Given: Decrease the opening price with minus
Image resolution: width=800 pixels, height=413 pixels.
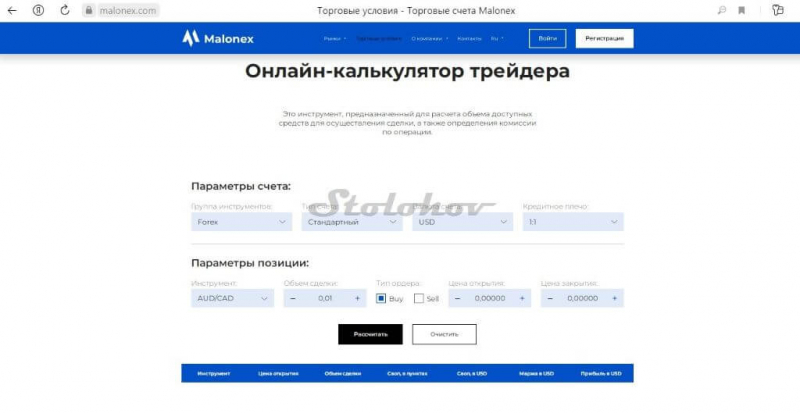Looking at the screenshot, I should point(457,298).
